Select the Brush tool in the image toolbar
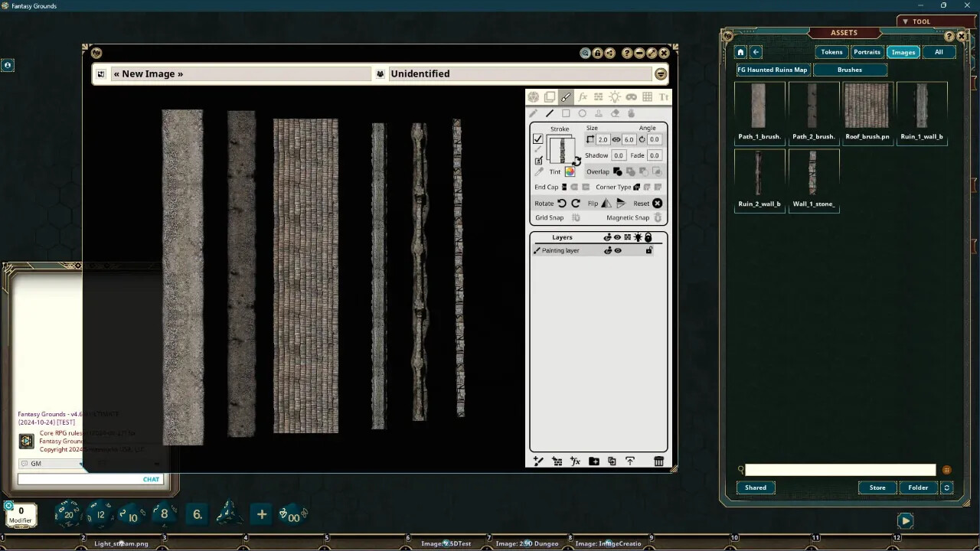 565,97
